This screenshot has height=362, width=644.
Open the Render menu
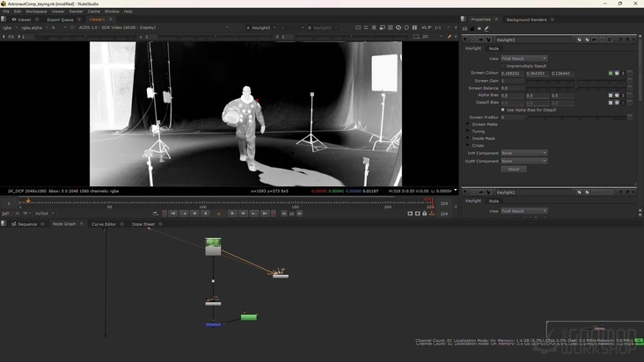point(77,11)
